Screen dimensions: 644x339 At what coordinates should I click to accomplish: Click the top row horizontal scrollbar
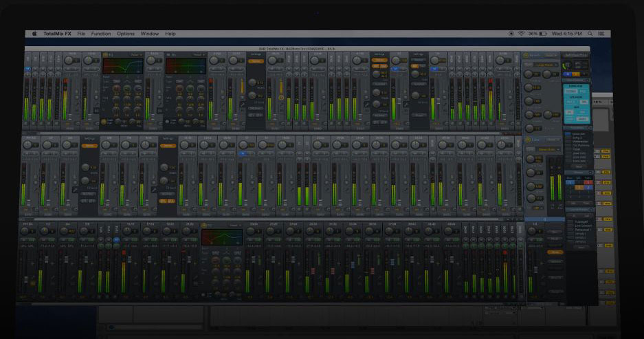pyautogui.click(x=269, y=133)
